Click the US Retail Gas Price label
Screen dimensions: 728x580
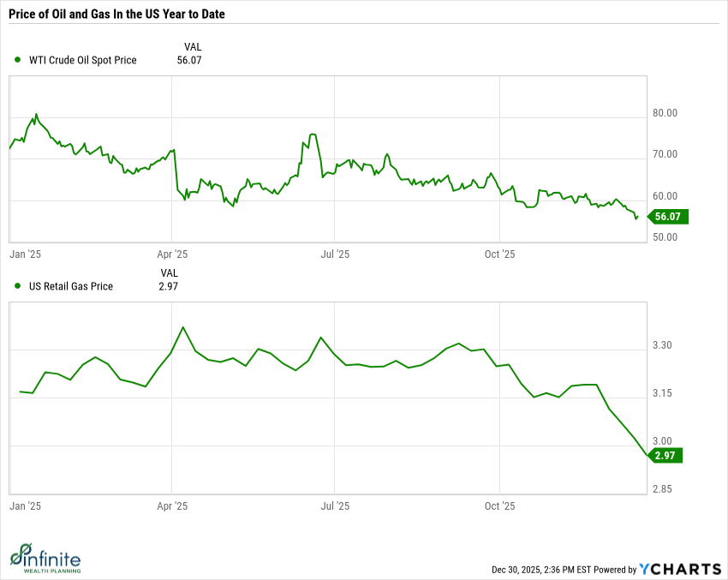tap(71, 286)
